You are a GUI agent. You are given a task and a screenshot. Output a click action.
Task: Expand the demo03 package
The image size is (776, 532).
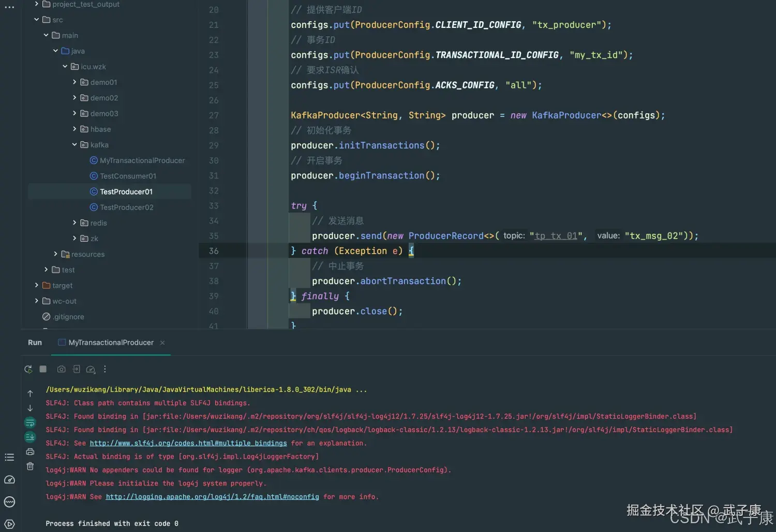click(x=74, y=113)
